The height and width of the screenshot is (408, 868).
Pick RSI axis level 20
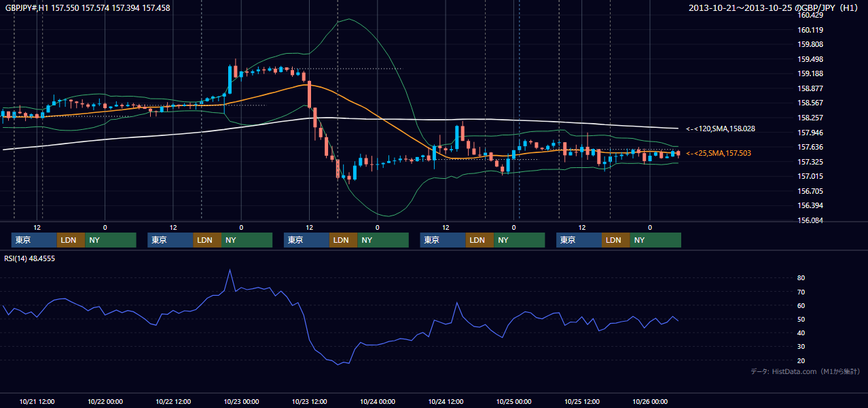pos(801,360)
